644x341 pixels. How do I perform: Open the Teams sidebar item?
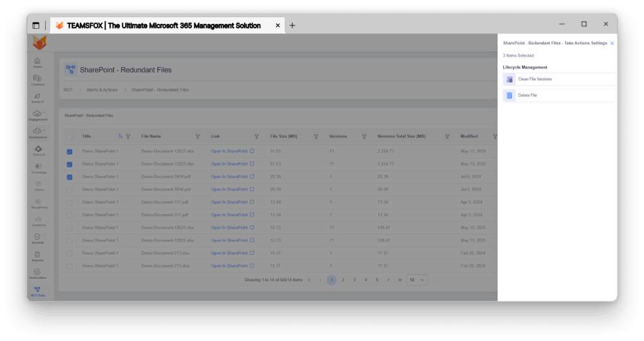(38, 186)
